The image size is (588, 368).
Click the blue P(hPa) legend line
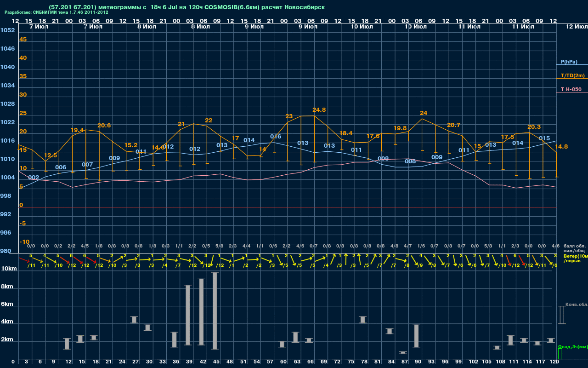572,65
